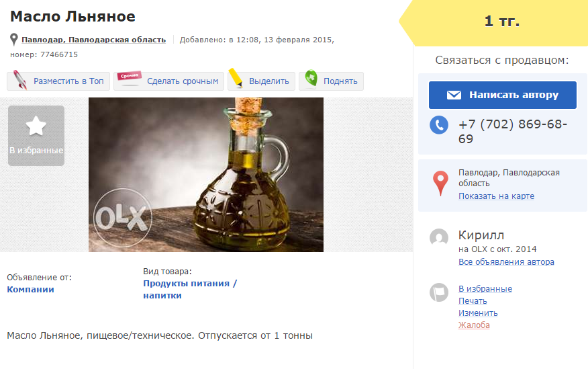Click the red 'Срочно' urgent tag icon
Image resolution: width=588 pixels, height=369 pixels.
130,81
